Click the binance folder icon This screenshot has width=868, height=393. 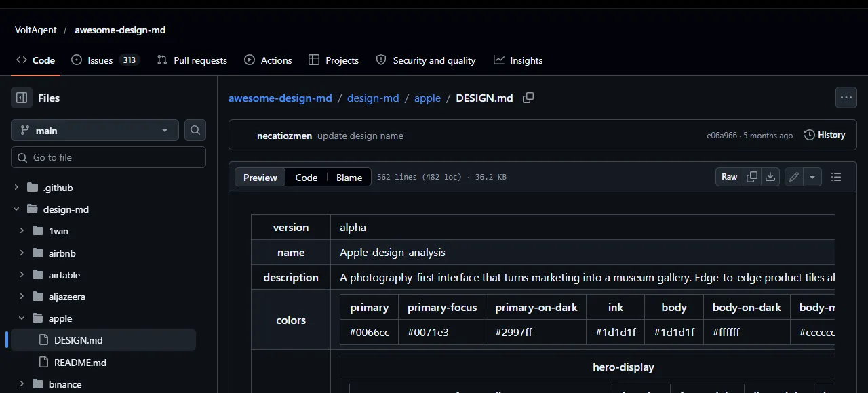[38, 384]
